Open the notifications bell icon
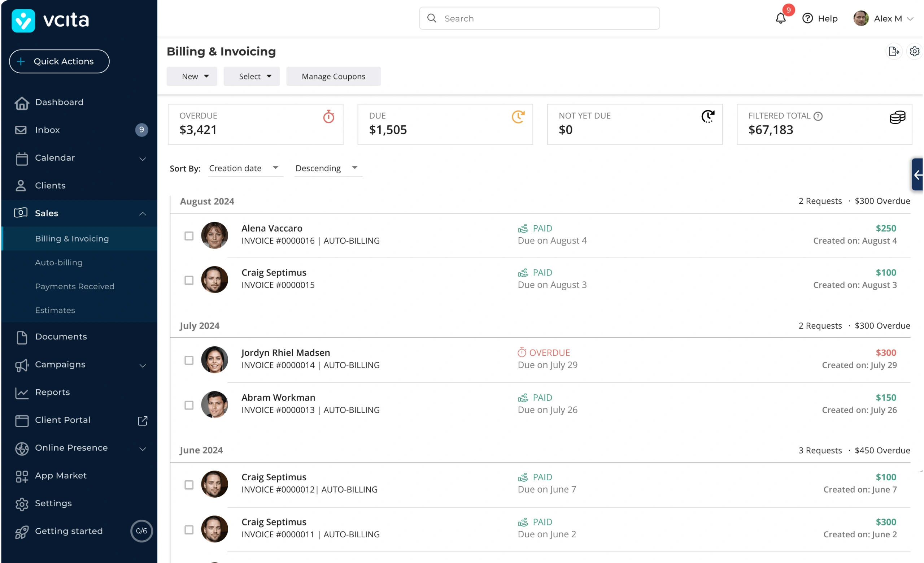The image size is (924, 563). pyautogui.click(x=780, y=18)
